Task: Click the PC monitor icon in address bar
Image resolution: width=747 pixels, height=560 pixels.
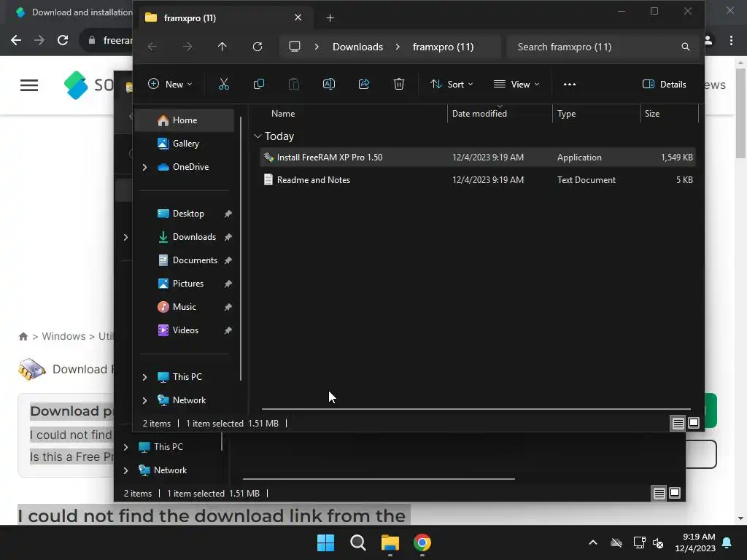Action: pyautogui.click(x=295, y=47)
